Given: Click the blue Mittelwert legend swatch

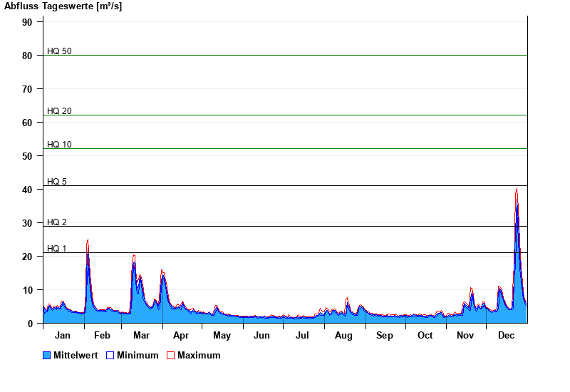Looking at the screenshot, I should [47, 355].
